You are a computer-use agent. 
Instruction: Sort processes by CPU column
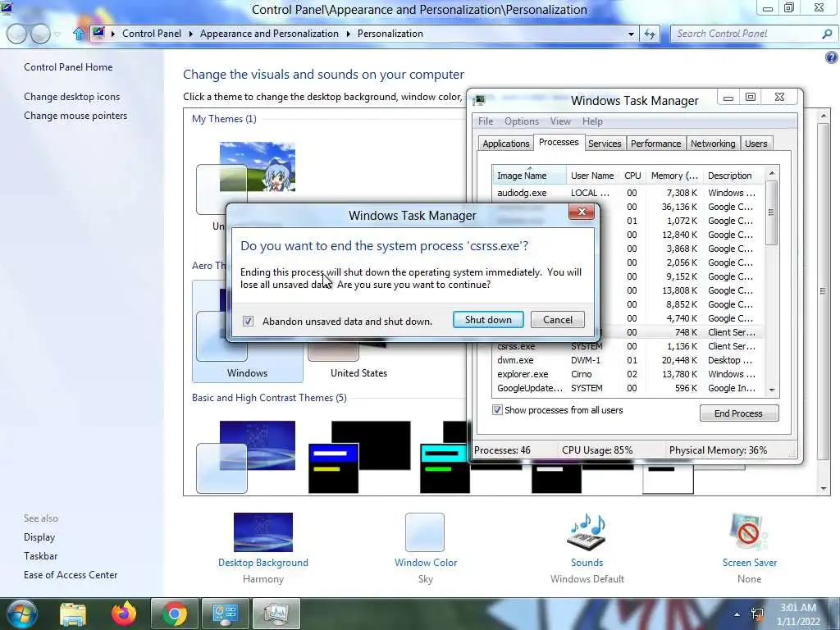632,176
